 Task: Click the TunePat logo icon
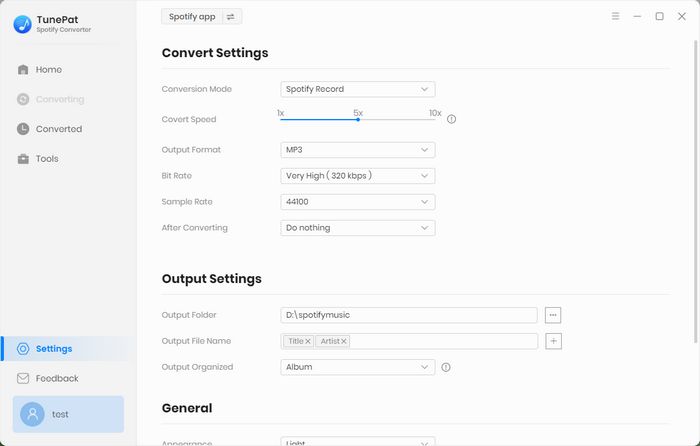click(x=22, y=24)
